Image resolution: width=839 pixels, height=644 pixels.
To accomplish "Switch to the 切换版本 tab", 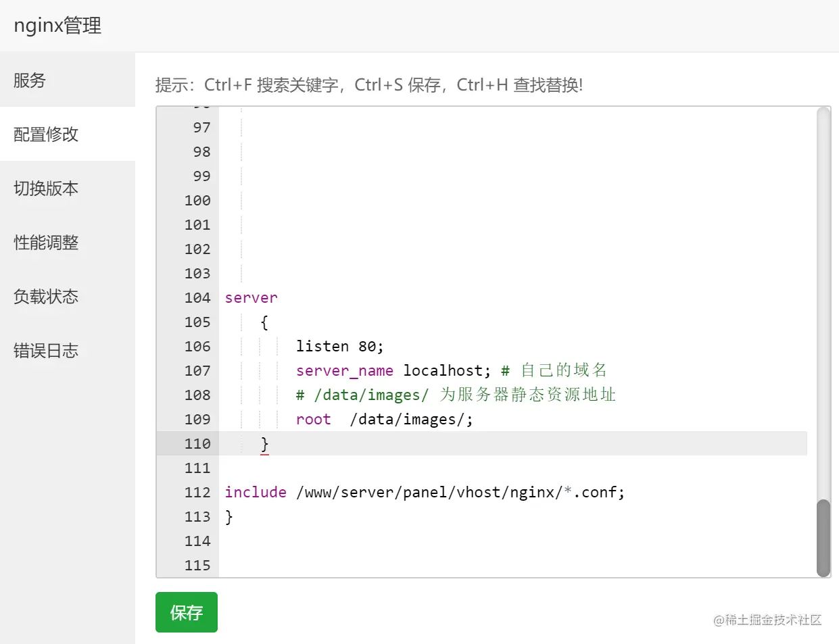I will (68, 188).
